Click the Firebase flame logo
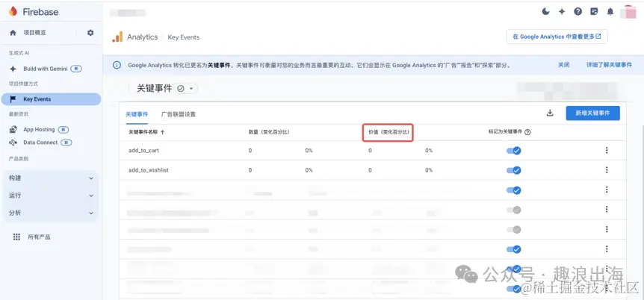 click(x=13, y=11)
